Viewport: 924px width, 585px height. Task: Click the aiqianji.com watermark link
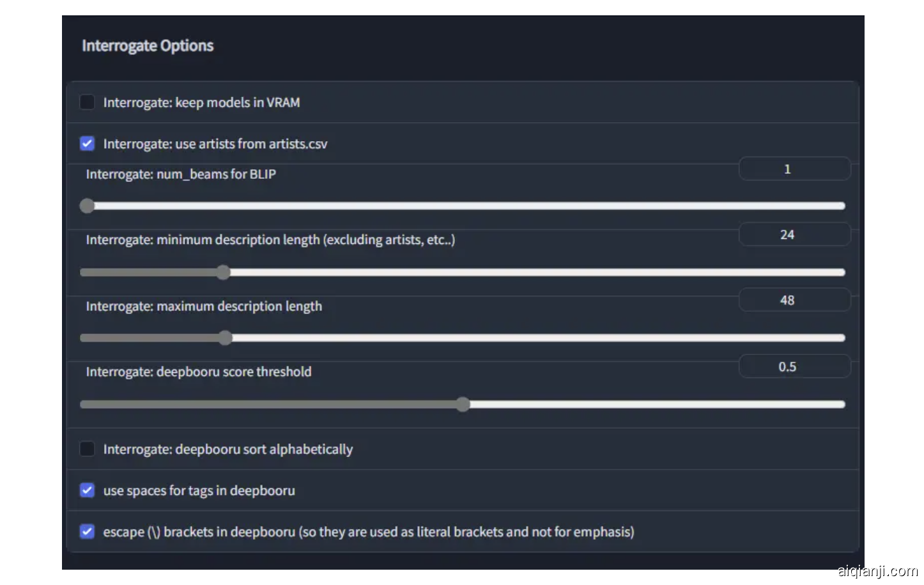click(877, 571)
